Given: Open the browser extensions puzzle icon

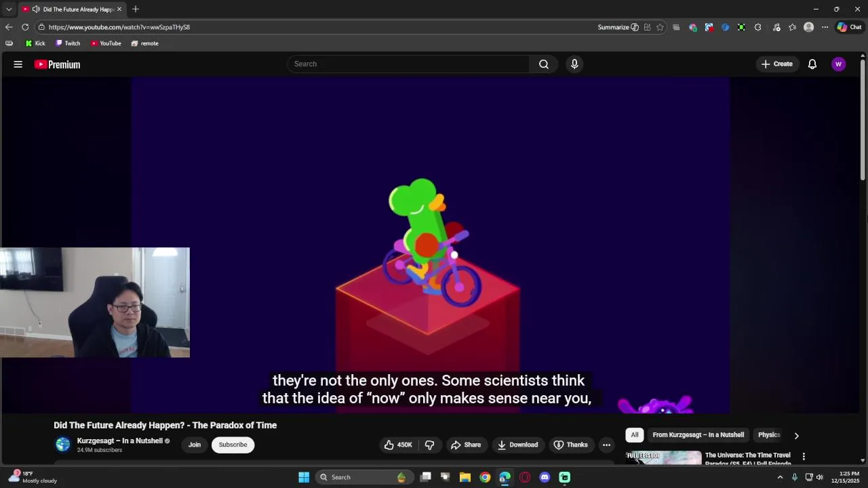Looking at the screenshot, I should coord(757,27).
